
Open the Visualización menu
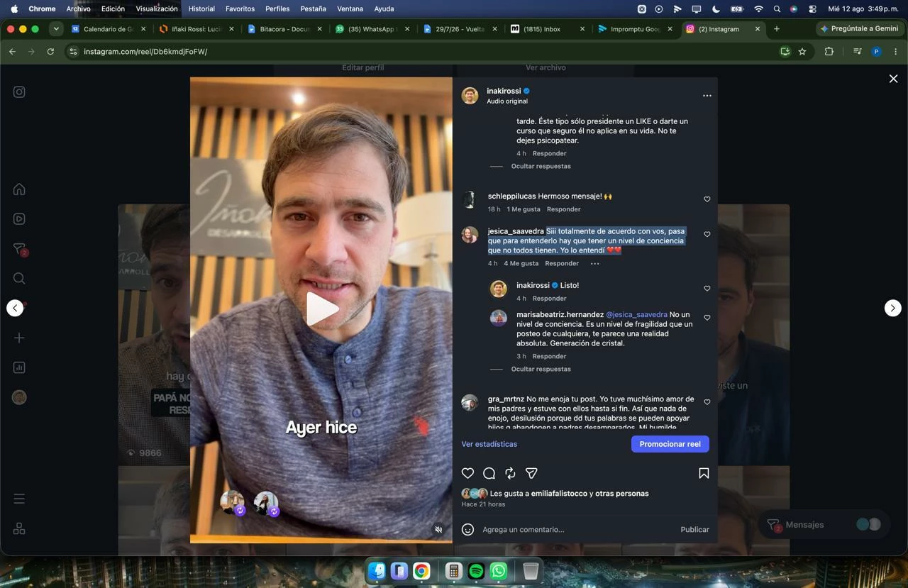coord(157,9)
